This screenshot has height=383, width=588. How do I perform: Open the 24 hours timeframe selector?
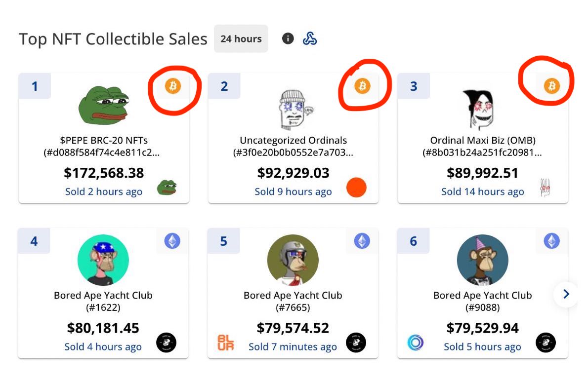(x=241, y=38)
